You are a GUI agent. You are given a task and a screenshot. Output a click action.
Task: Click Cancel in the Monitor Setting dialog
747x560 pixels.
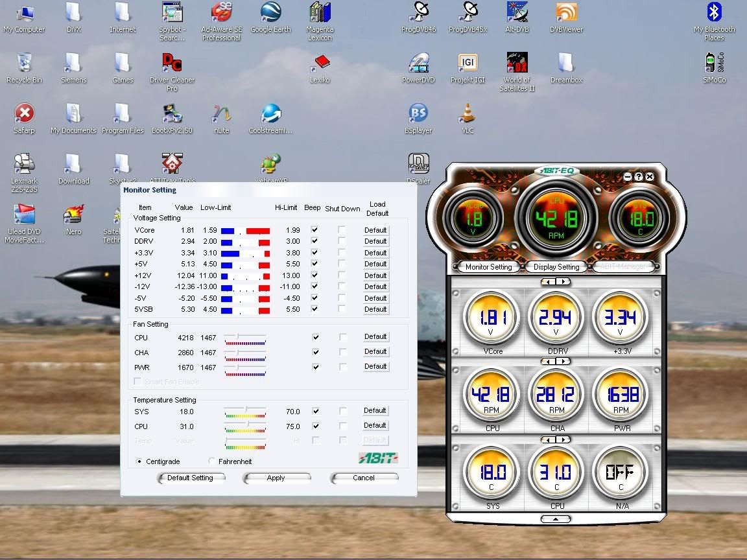[364, 478]
